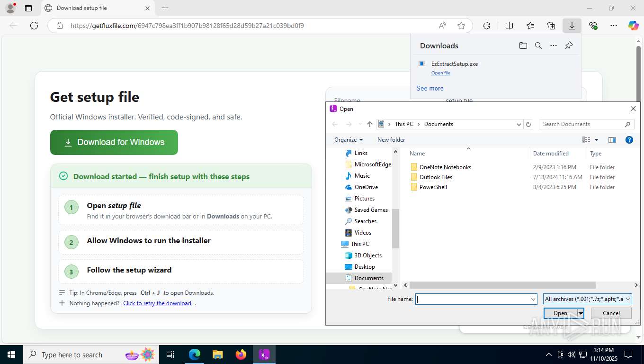
Task: Click Download for Windows button
Action: click(x=114, y=142)
